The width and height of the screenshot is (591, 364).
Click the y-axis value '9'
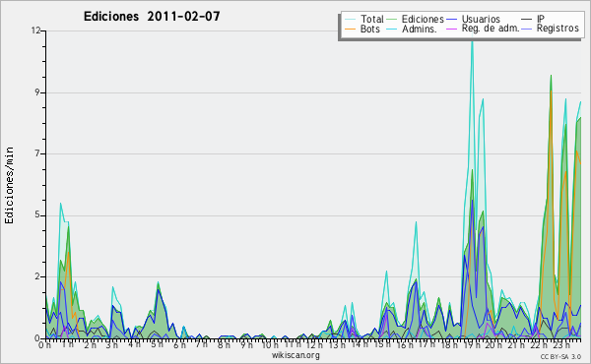point(38,92)
